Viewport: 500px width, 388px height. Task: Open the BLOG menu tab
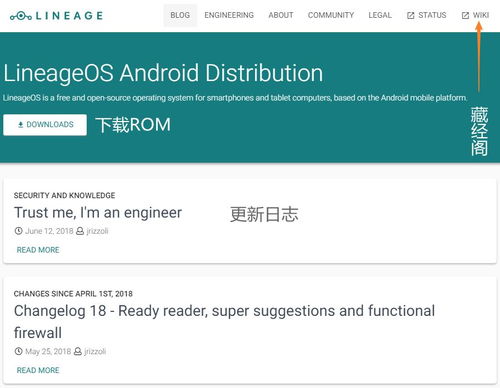180,15
